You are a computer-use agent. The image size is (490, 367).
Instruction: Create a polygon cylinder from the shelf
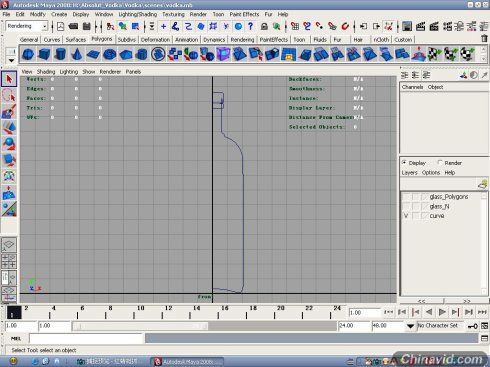60,54
